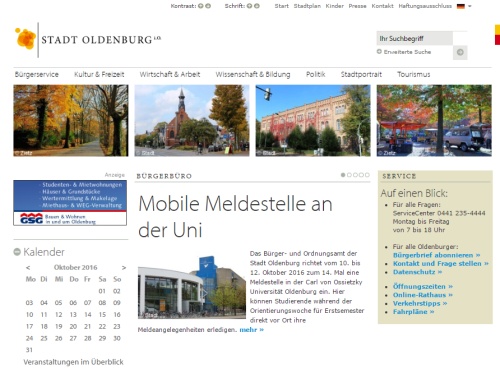Screen dimensions: 500x369
Task: Select day 10 in the Oktober calendar
Action: 29,315
